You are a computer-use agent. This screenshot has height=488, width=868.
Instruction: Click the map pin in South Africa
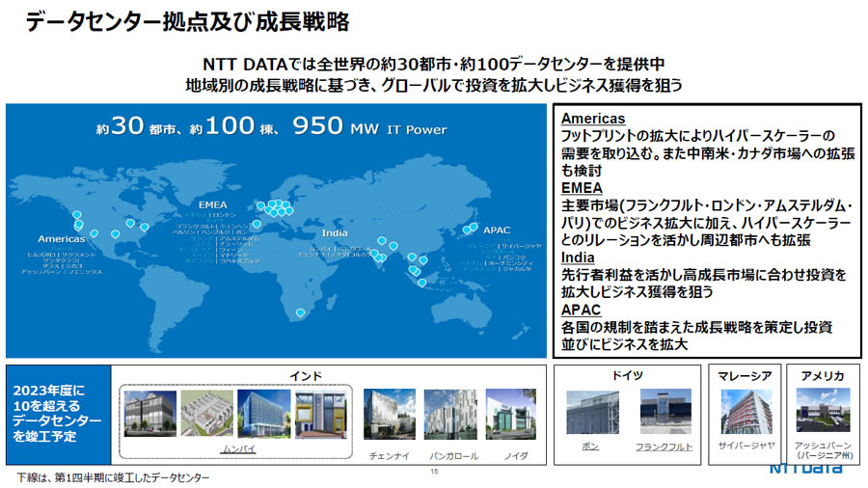(x=300, y=312)
